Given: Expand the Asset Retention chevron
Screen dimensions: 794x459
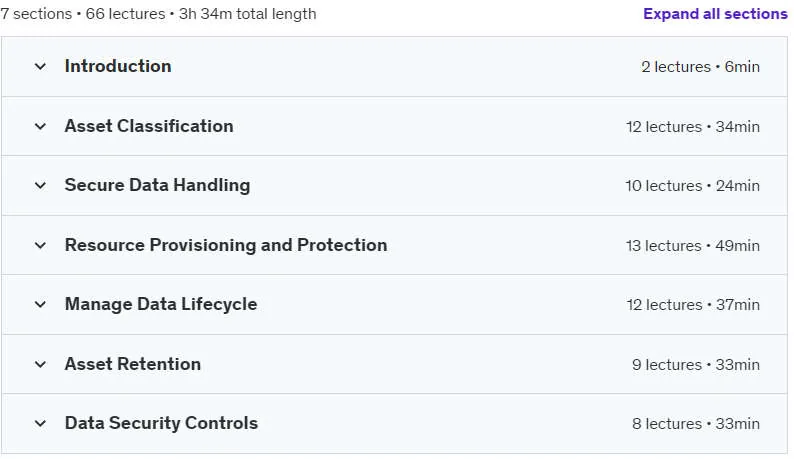Looking at the screenshot, I should 40,364.
